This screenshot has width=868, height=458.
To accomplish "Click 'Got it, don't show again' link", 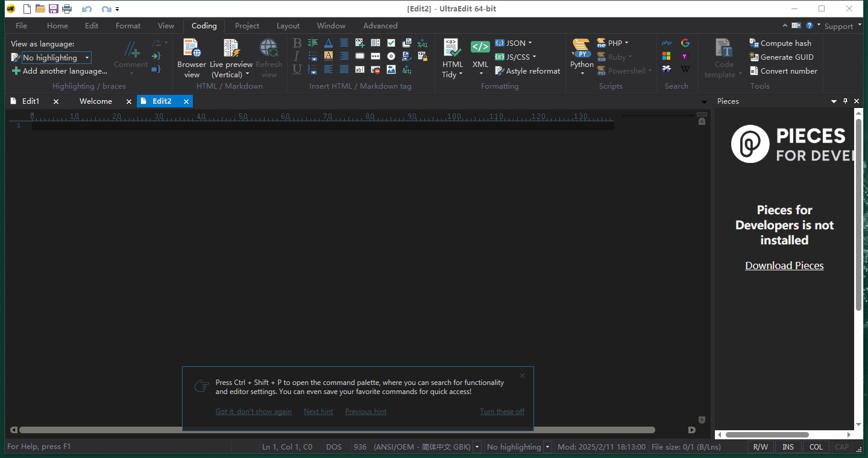I will (x=254, y=412).
